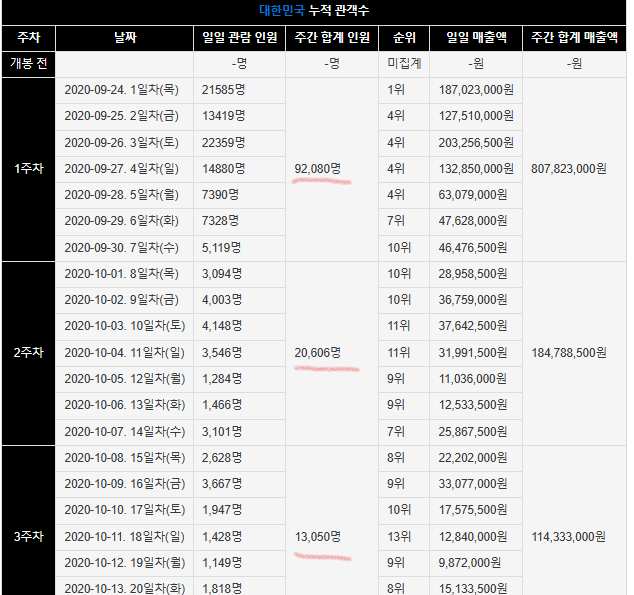Image resolution: width=634 pixels, height=595 pixels.
Task: Click the 순위 column header
Action: tap(404, 38)
